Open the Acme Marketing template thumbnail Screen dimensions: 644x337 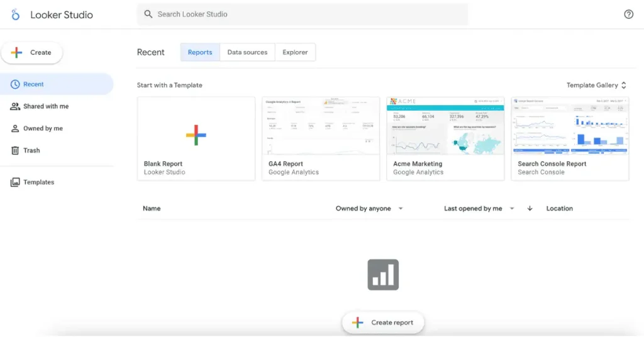tap(445, 126)
